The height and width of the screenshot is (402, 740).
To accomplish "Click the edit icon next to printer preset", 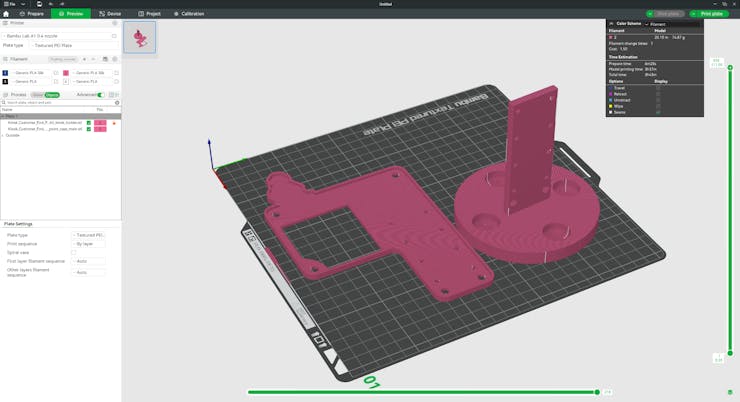I will point(115,35).
